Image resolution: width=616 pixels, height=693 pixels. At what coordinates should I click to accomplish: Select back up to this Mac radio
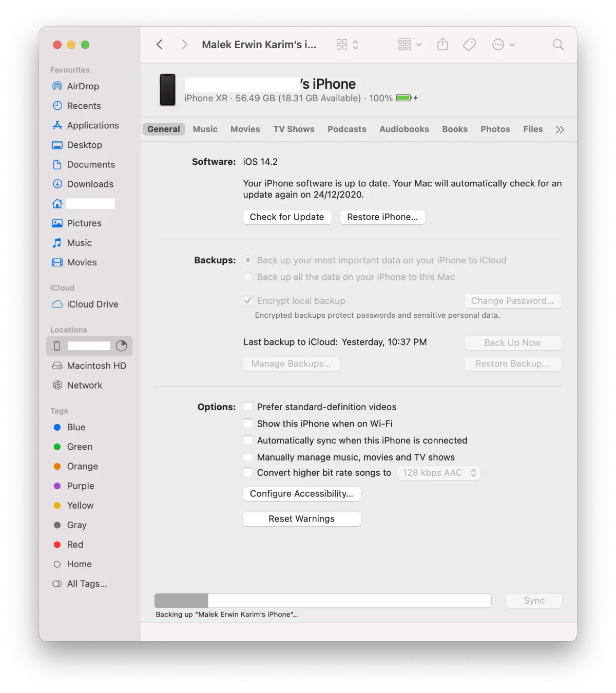[x=248, y=277]
